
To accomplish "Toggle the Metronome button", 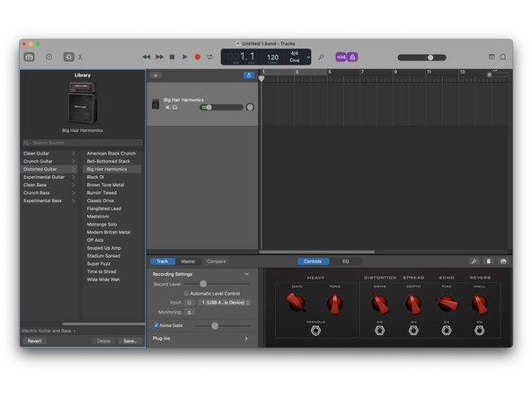I will (352, 57).
